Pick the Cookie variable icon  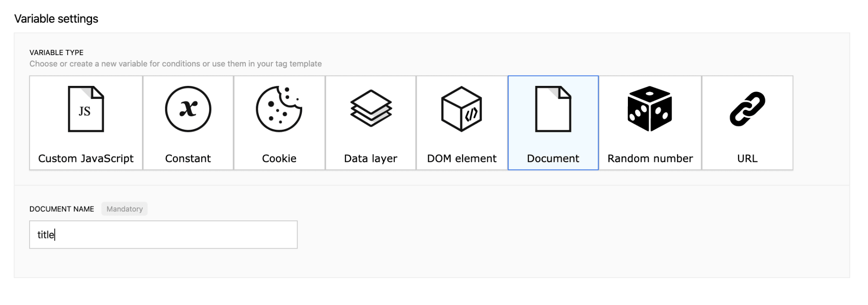(279, 109)
